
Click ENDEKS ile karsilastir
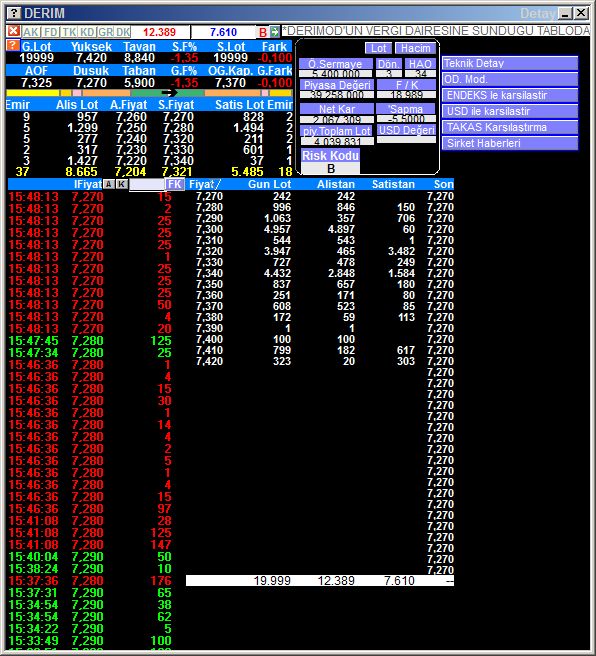coord(510,95)
